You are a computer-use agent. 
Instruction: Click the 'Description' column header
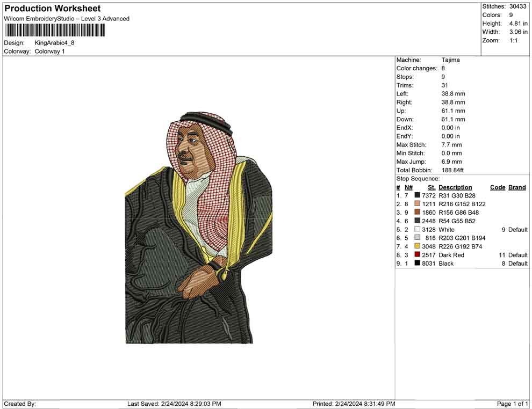tap(455, 187)
